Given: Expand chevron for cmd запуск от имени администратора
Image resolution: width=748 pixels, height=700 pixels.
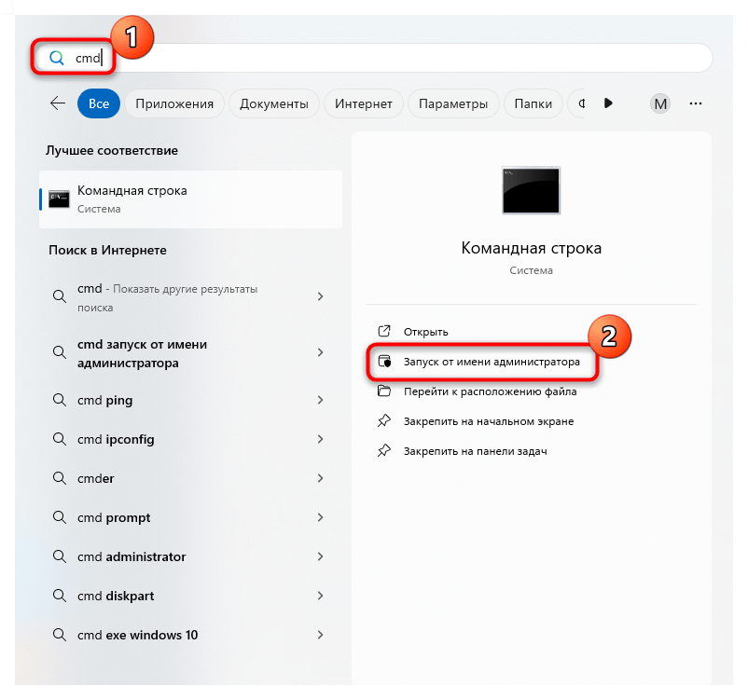Looking at the screenshot, I should pos(321,352).
